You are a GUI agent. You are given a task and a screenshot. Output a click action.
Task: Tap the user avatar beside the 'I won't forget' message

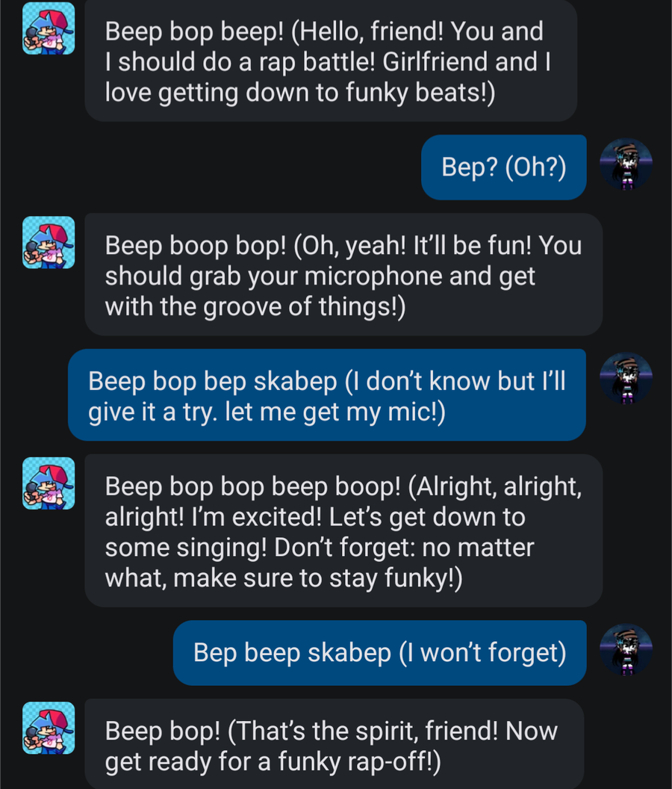(x=626, y=649)
